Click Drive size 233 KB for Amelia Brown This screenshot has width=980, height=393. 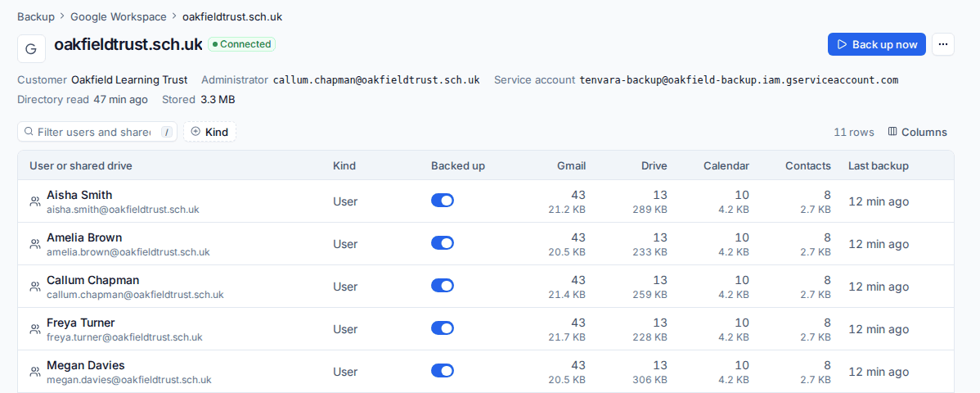click(651, 252)
